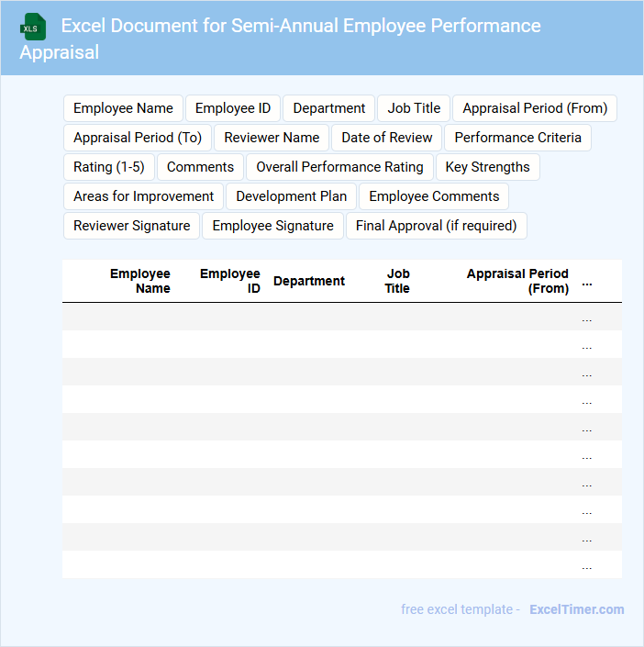
Task: Click the first empty cell under Employee Name
Action: tap(119, 317)
